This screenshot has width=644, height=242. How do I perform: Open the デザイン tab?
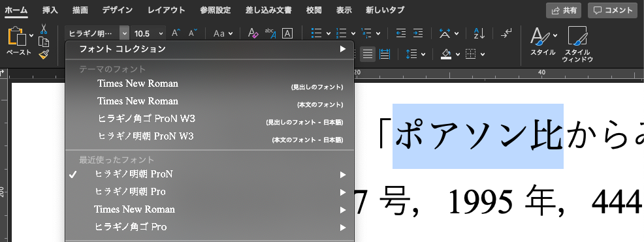point(117,10)
